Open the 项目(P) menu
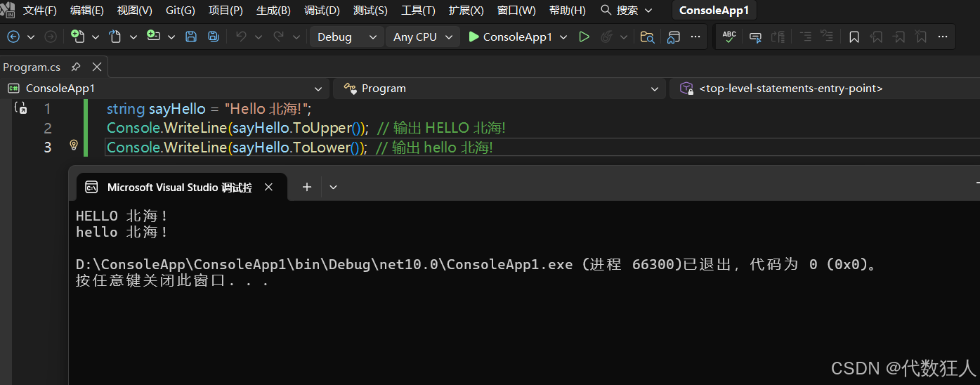 click(x=226, y=11)
